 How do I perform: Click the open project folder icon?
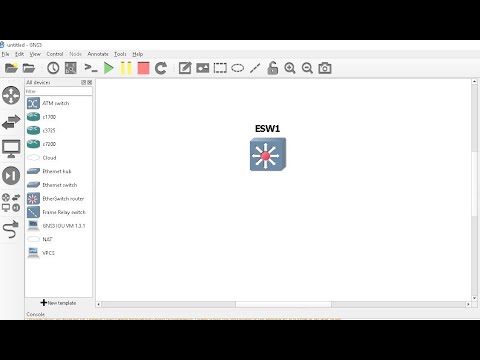pyautogui.click(x=29, y=68)
